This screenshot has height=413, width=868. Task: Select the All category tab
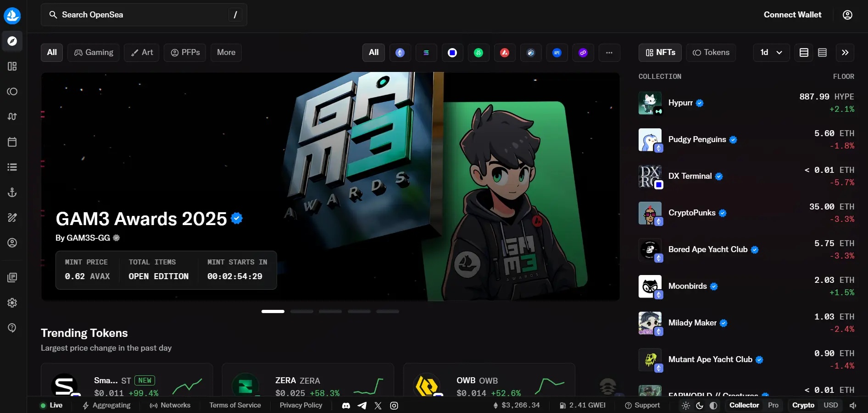coord(52,53)
